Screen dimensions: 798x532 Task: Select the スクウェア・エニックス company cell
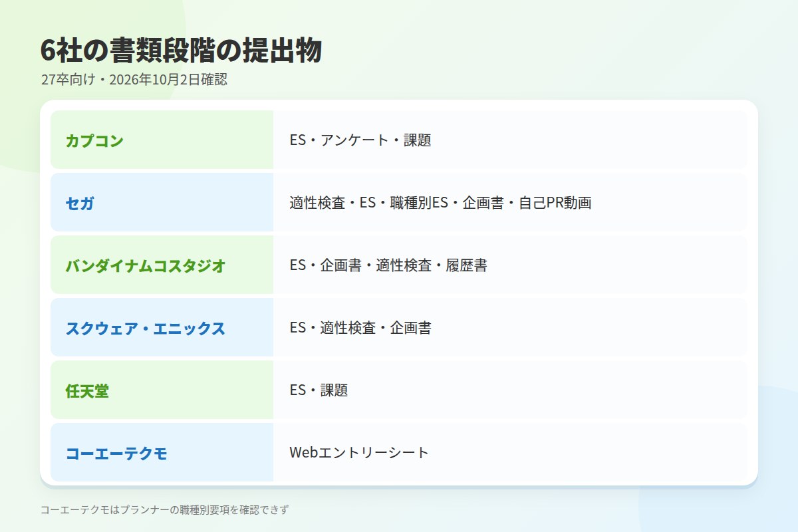[162, 327]
